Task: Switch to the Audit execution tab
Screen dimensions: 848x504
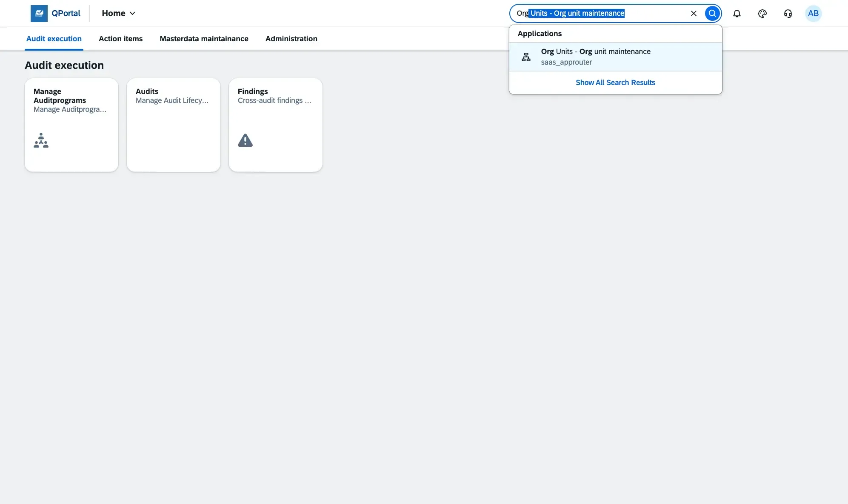Action: (54, 39)
